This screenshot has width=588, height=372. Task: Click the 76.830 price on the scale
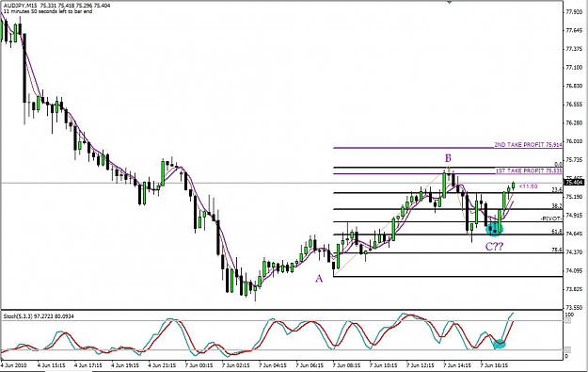[x=574, y=86]
